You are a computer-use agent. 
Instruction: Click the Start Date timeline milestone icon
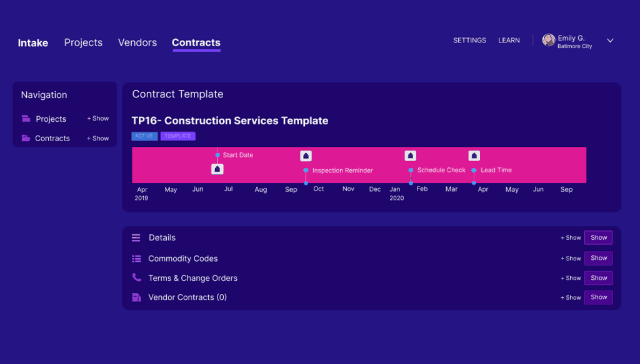point(217,169)
